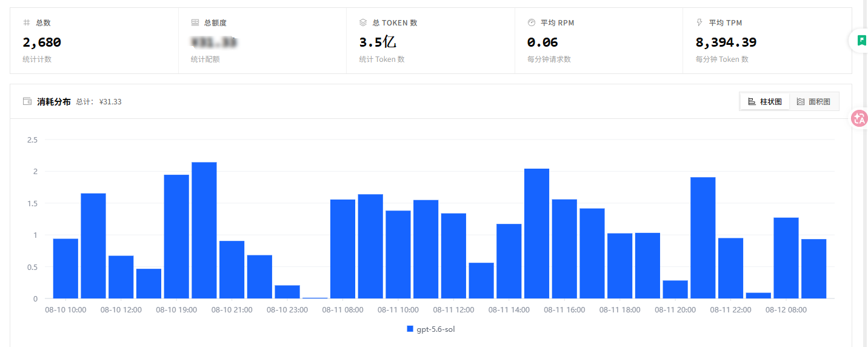Click the blue gpt-5.6-sol legend swatch
The height and width of the screenshot is (347, 868).
[x=410, y=329]
